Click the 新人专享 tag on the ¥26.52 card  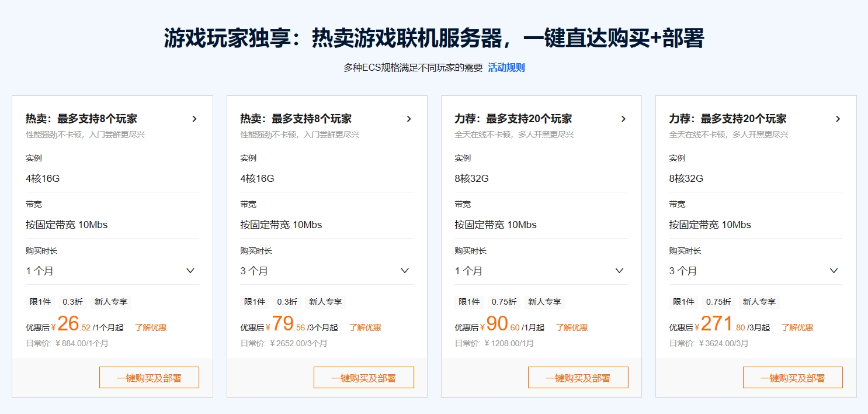(x=111, y=302)
